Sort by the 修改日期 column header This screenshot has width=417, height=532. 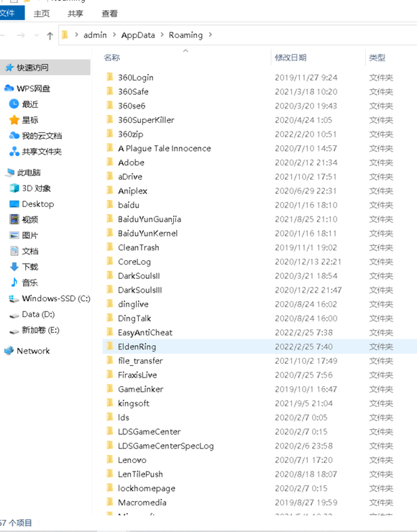[290, 58]
